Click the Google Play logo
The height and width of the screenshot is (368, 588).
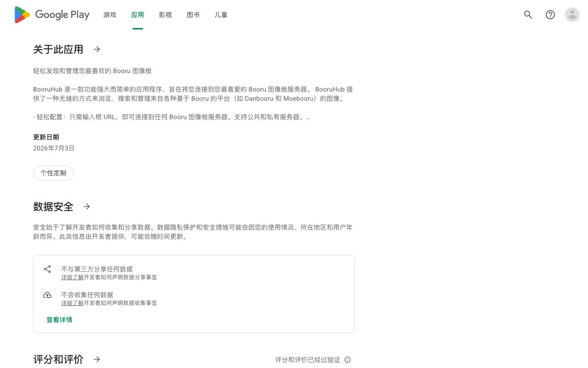52,15
